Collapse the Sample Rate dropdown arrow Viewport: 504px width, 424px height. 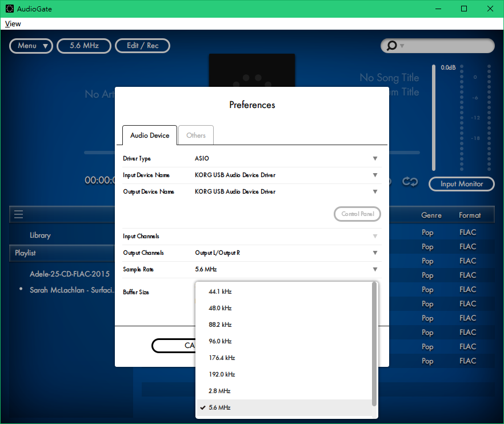point(375,269)
